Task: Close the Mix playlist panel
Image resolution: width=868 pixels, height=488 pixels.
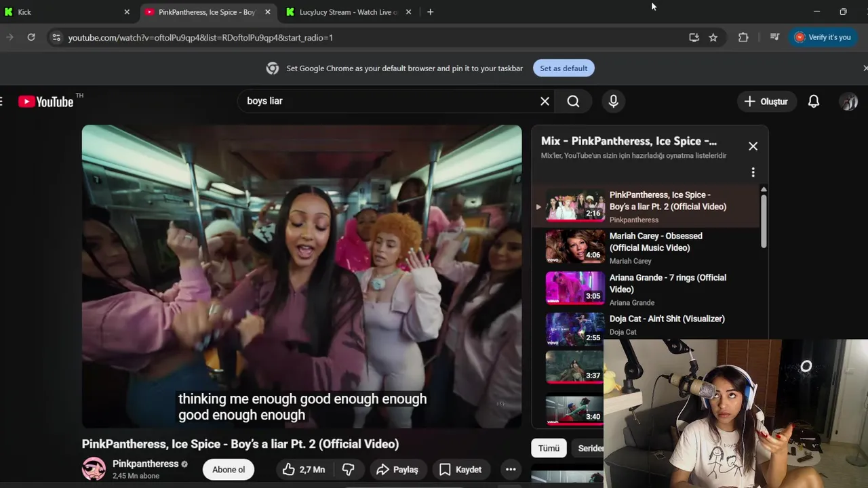Action: point(753,146)
